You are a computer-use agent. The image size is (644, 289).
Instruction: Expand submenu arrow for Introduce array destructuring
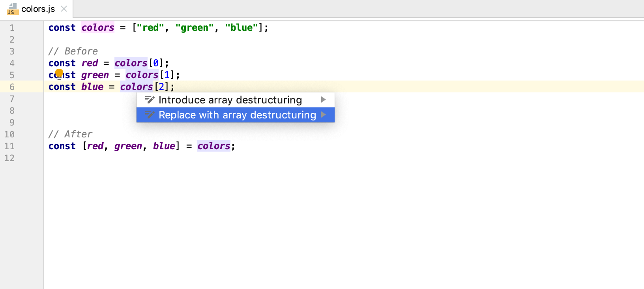tap(324, 99)
